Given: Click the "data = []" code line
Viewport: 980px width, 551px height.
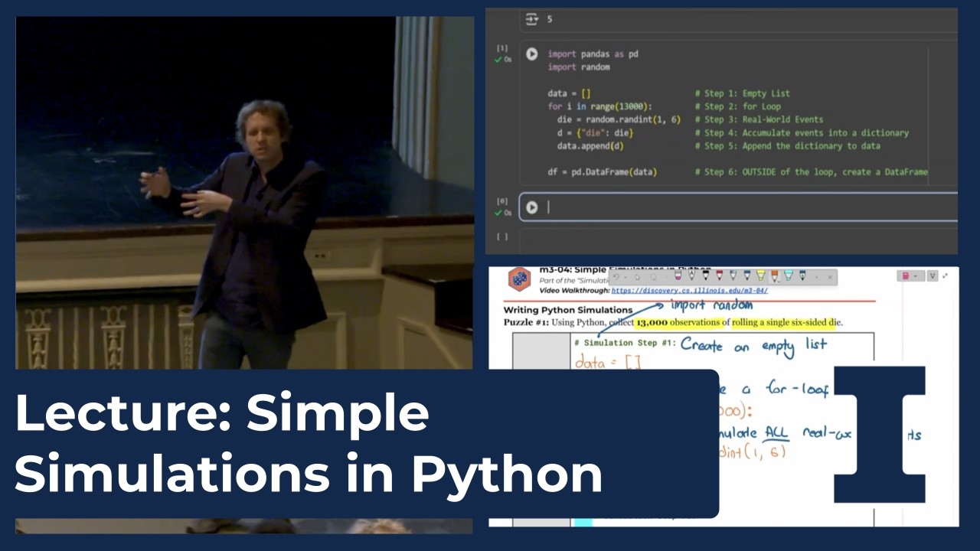Looking at the screenshot, I should pos(569,93).
